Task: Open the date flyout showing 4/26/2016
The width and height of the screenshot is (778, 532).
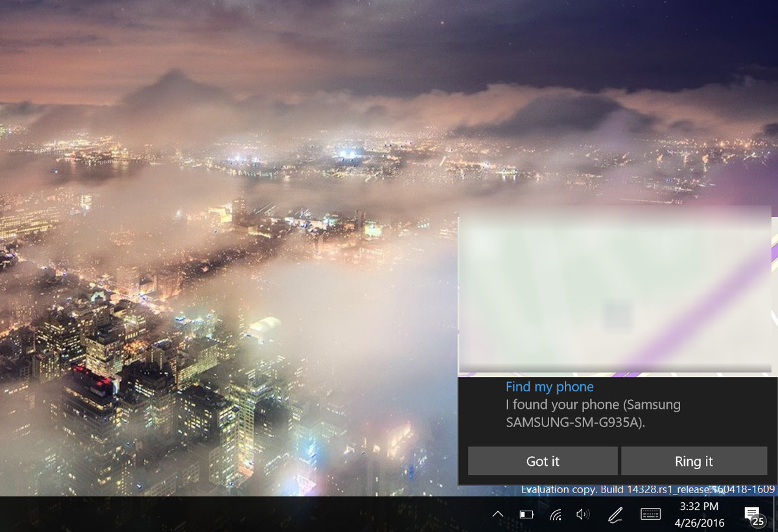Action: (x=700, y=522)
